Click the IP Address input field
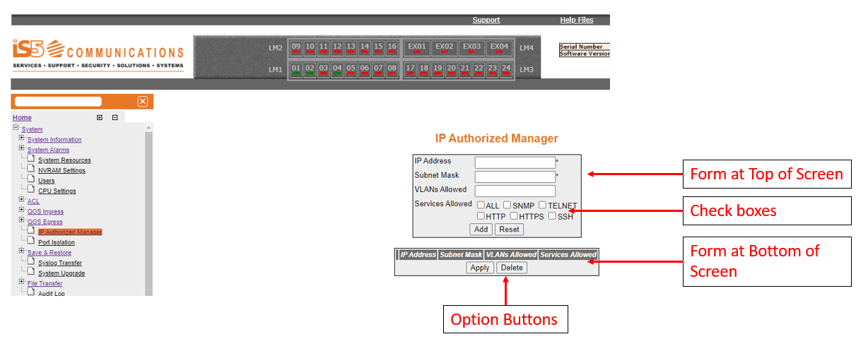The width and height of the screenshot is (868, 351). coord(515,162)
